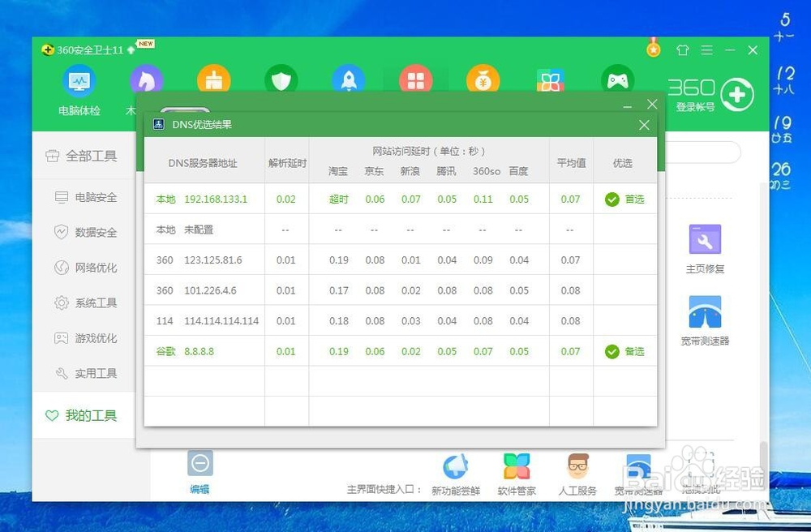
Task: Close the DNS优选结果 dialog
Action: tap(644, 125)
